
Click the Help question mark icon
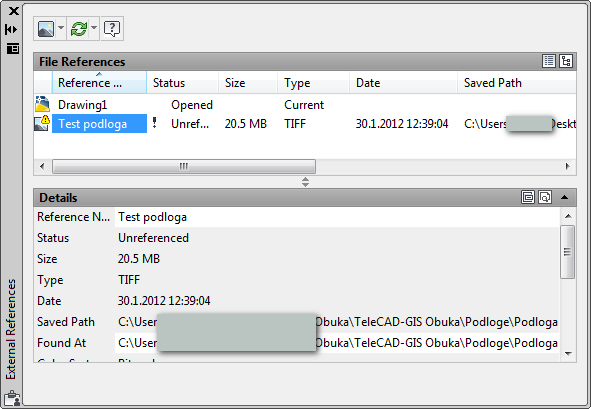(x=112, y=28)
